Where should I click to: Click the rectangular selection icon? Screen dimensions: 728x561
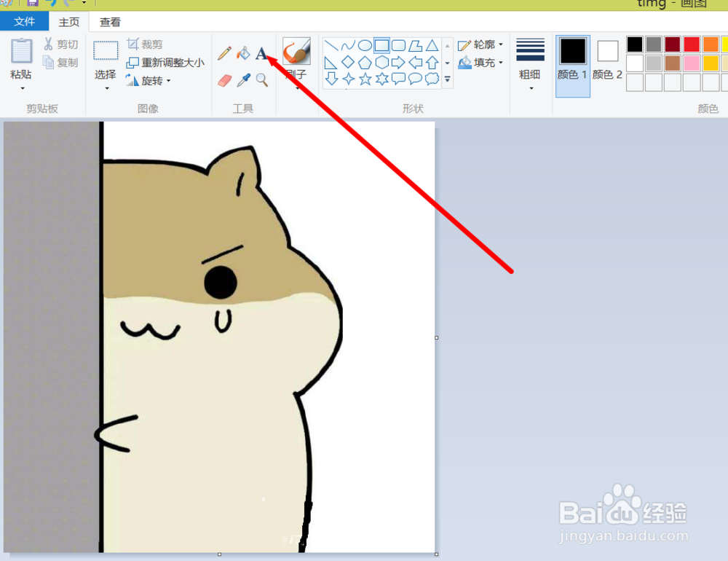point(106,50)
